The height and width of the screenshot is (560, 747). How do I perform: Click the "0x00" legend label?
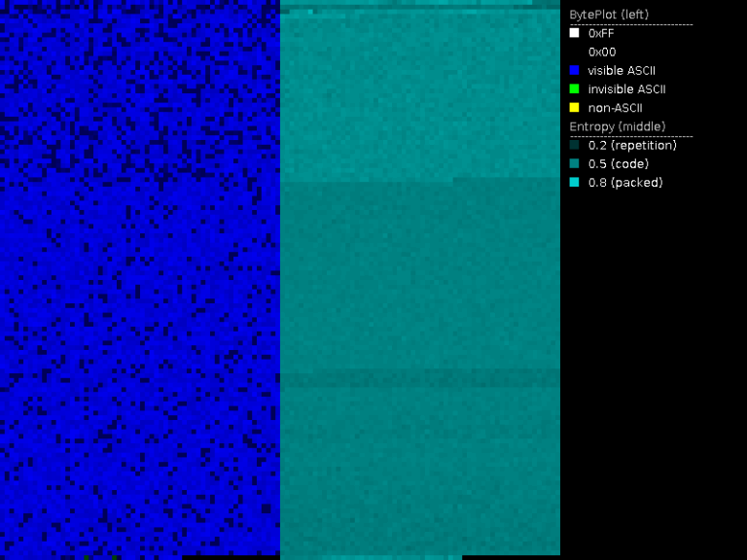pos(601,52)
